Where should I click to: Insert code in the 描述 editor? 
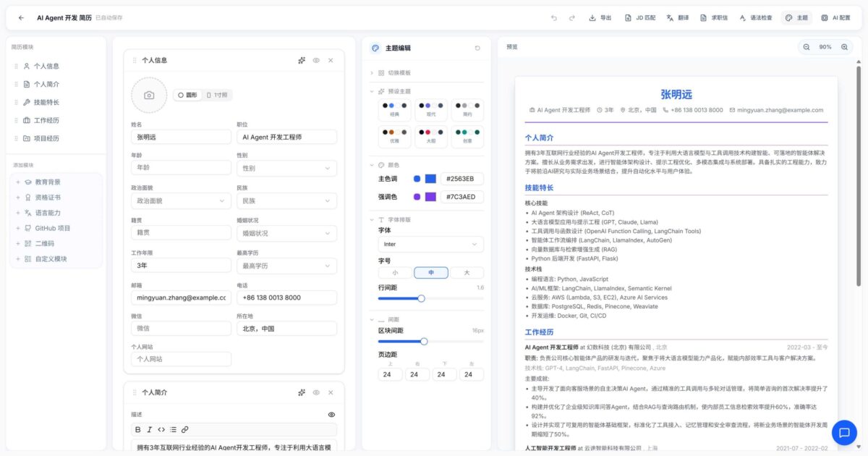[161, 429]
